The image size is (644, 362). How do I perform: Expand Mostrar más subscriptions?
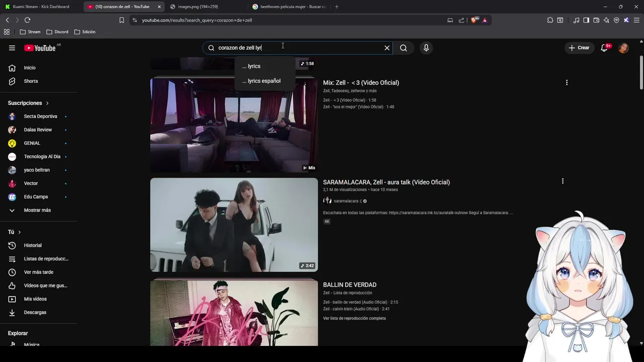[x=38, y=210]
